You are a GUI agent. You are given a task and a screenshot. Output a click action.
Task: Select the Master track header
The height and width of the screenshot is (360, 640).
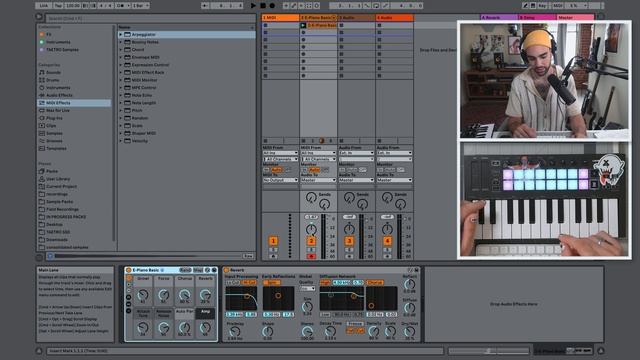(x=576, y=18)
